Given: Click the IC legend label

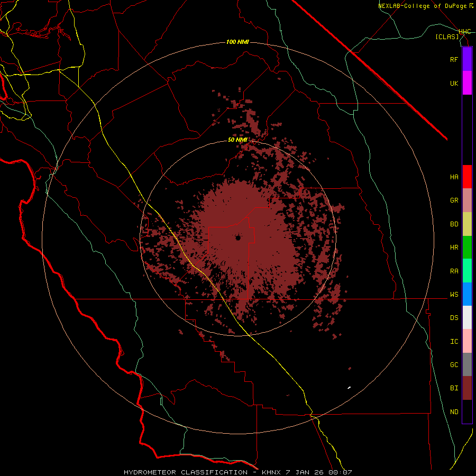Looking at the screenshot, I should [x=454, y=342].
